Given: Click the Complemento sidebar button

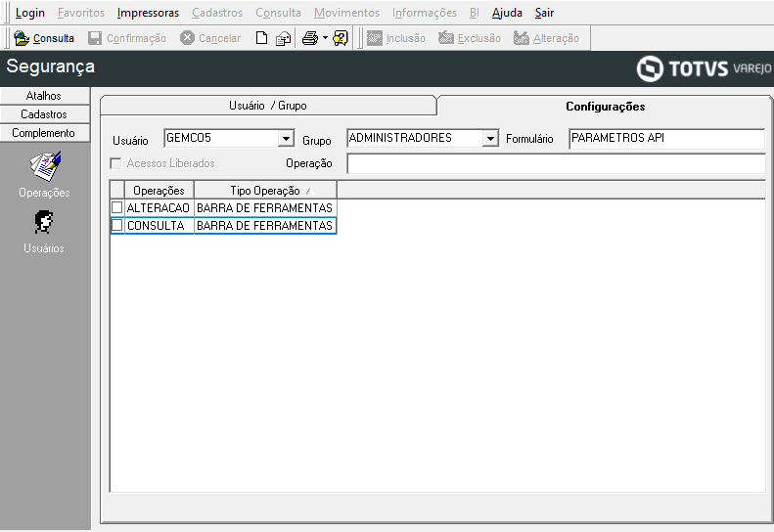Looking at the screenshot, I should click(x=44, y=133).
